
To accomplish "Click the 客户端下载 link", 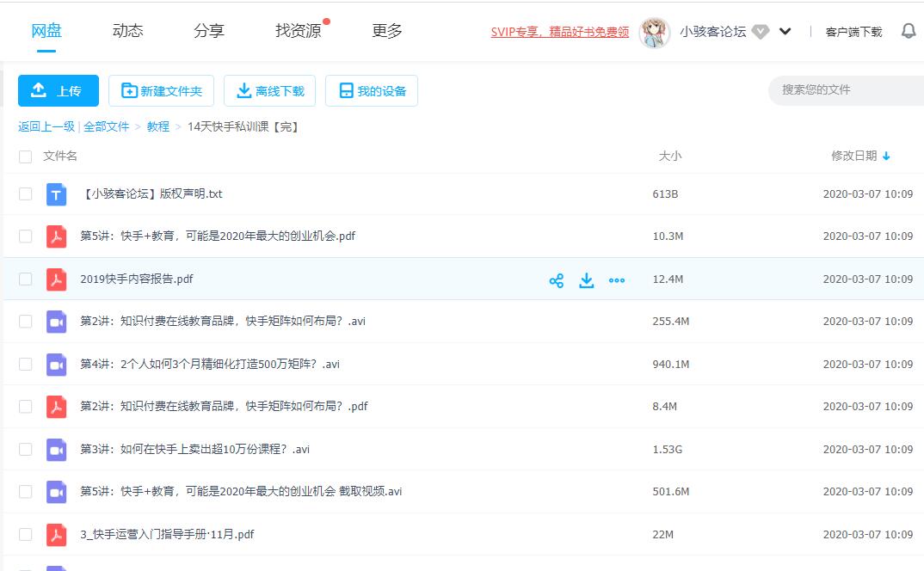I will pos(853,32).
